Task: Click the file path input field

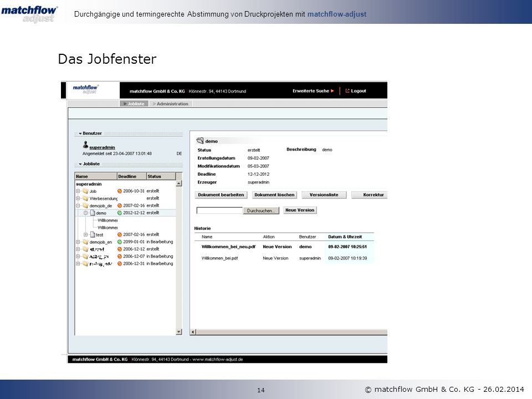Action: [219, 211]
